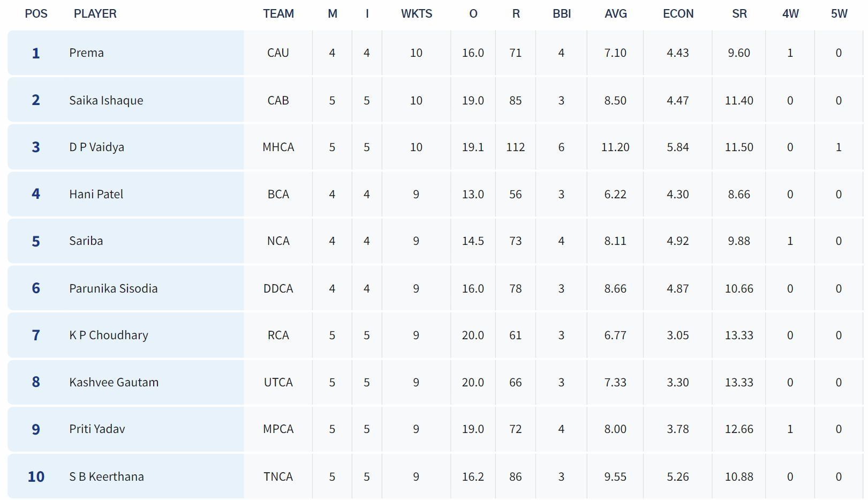Viewport: 868px width, 500px height.
Task: Click Hani Patel's name
Action: pos(96,194)
